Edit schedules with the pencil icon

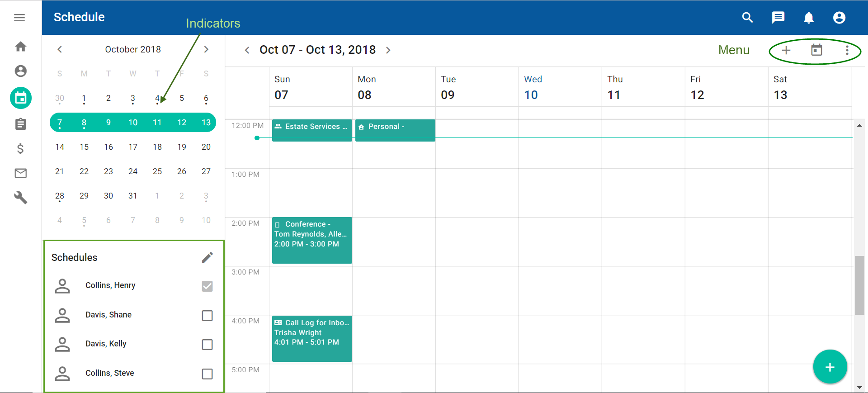(207, 257)
